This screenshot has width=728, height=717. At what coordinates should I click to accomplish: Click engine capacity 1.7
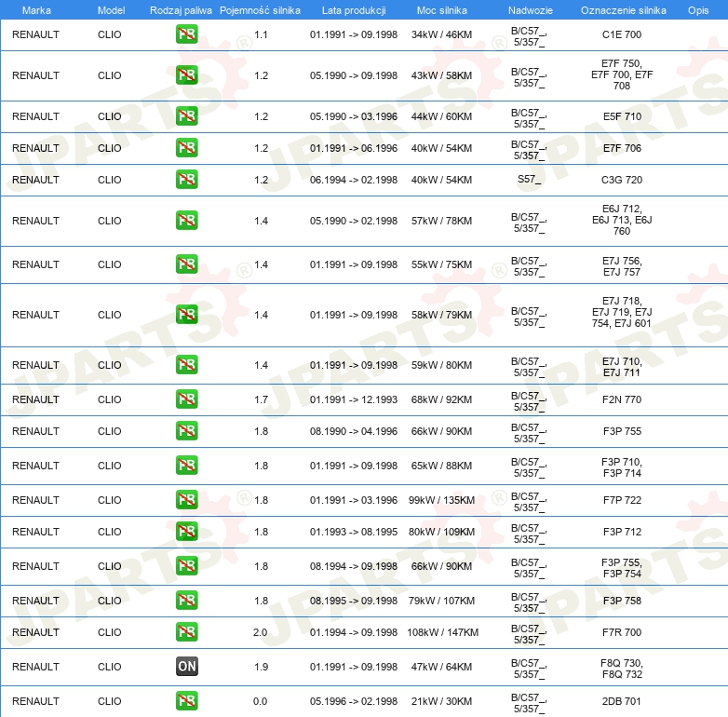tap(261, 399)
